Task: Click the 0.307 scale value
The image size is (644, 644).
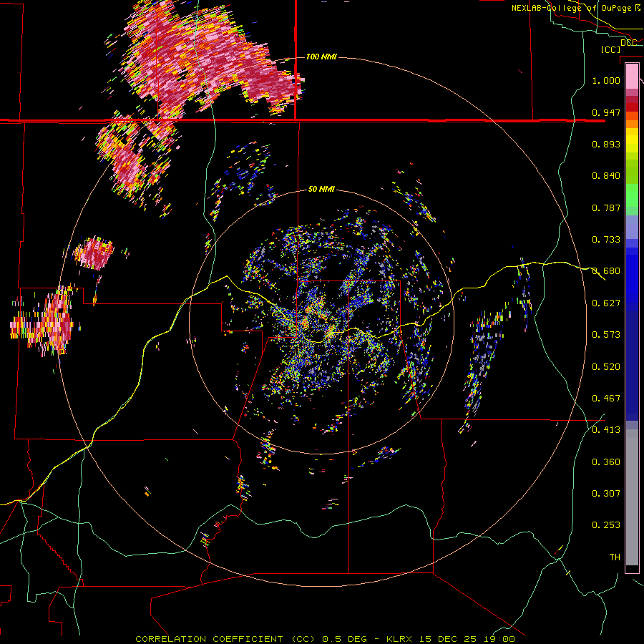Action: [606, 493]
